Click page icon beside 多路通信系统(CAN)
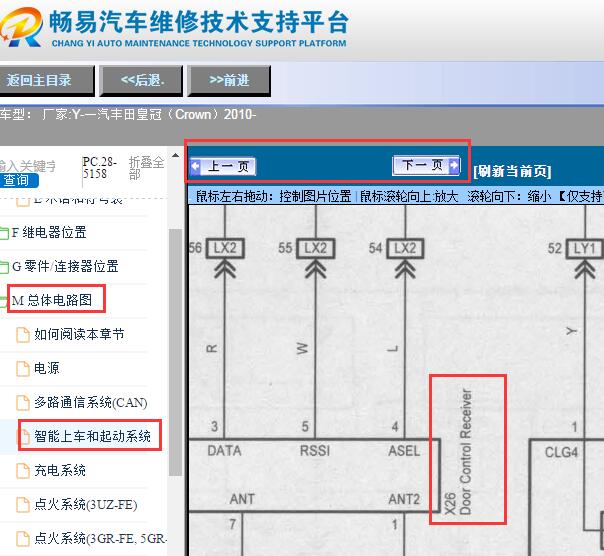The width and height of the screenshot is (604, 556). [23, 403]
